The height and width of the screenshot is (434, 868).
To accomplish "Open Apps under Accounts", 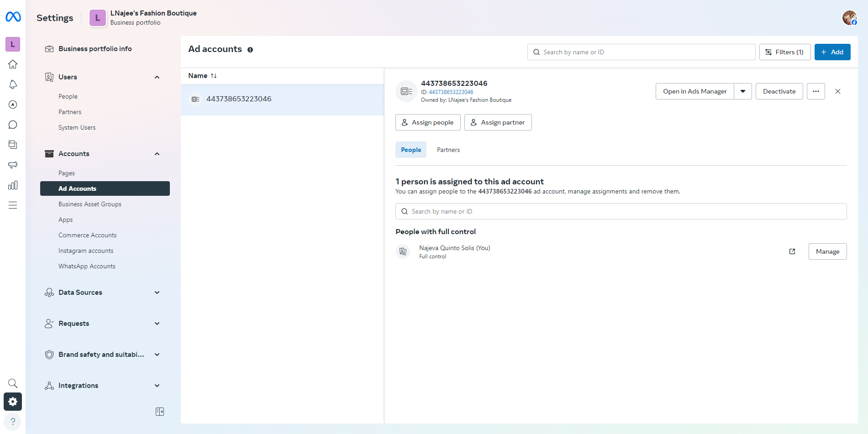I will pyautogui.click(x=66, y=220).
